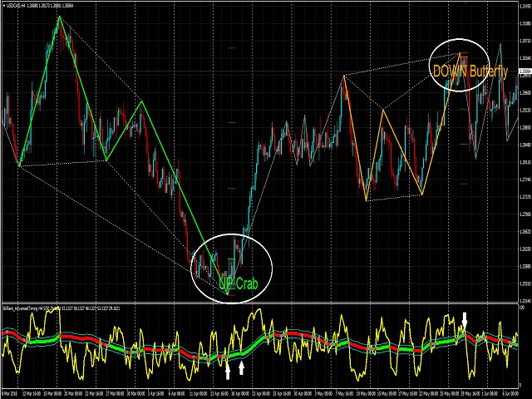
Task: Click the "6 Jun 00:00" time axis label
Action: 511,393
